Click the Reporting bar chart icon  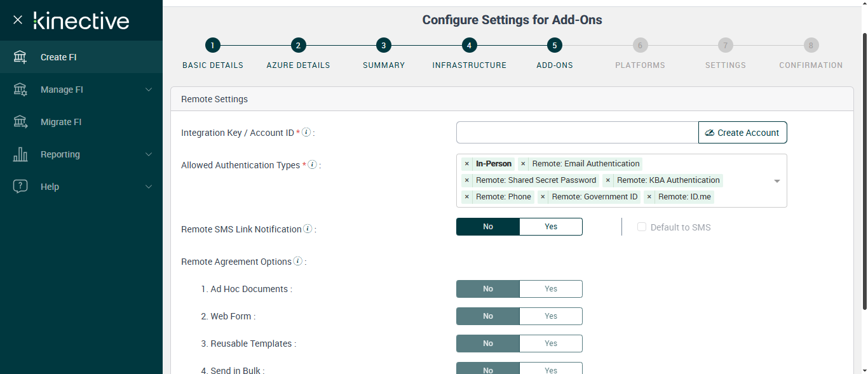pos(20,154)
